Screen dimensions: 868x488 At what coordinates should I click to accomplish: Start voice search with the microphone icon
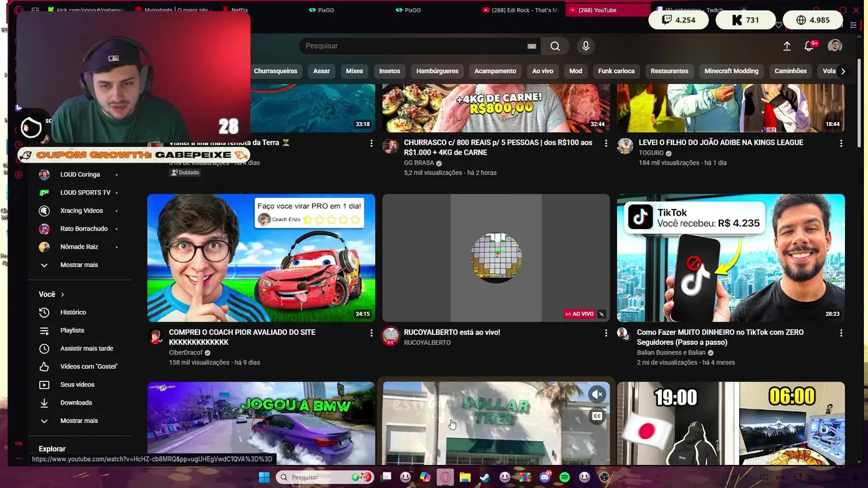586,46
